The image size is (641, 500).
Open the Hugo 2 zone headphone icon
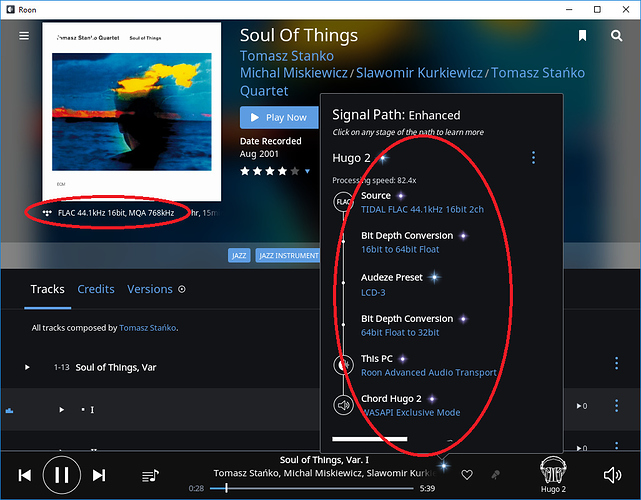click(553, 470)
